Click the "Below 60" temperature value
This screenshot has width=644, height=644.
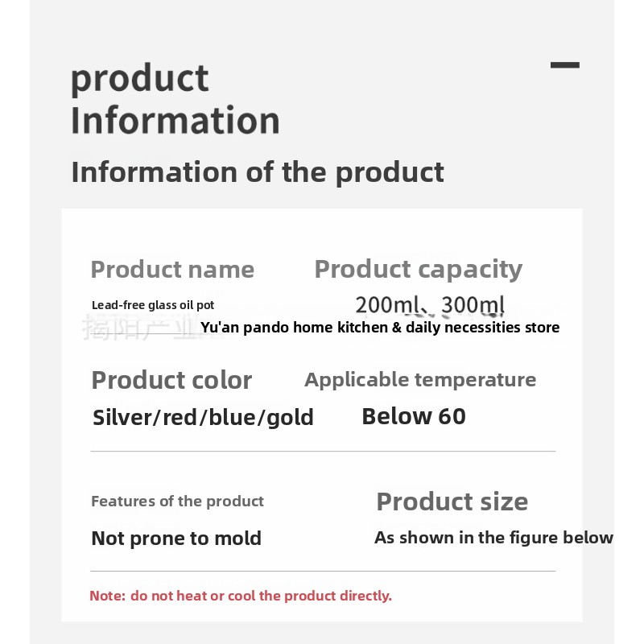[414, 416]
